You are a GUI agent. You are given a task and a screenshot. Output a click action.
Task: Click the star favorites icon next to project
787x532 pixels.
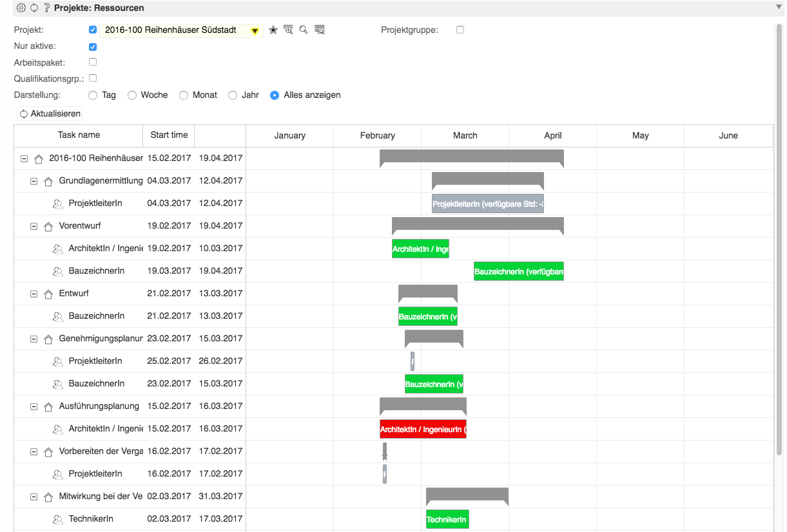tap(273, 30)
